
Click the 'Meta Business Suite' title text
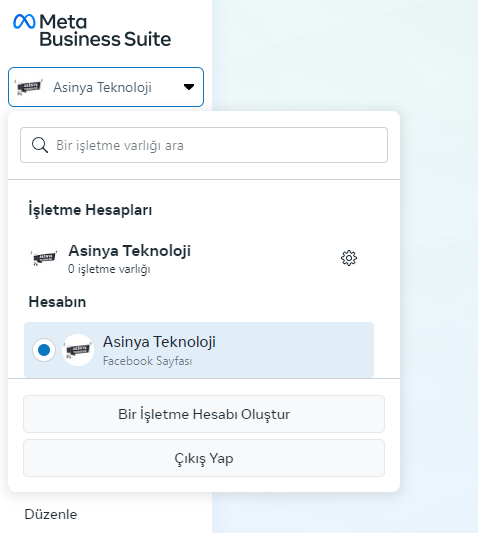pos(105,31)
